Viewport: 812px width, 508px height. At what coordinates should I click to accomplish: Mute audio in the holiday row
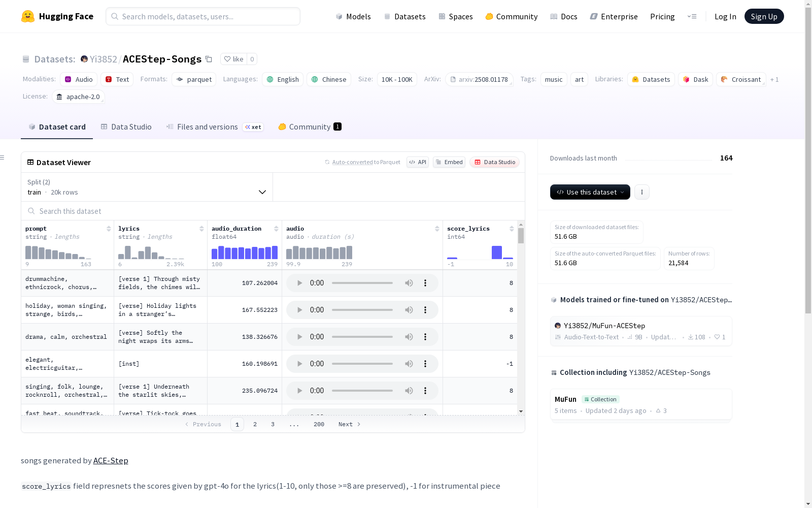click(409, 310)
